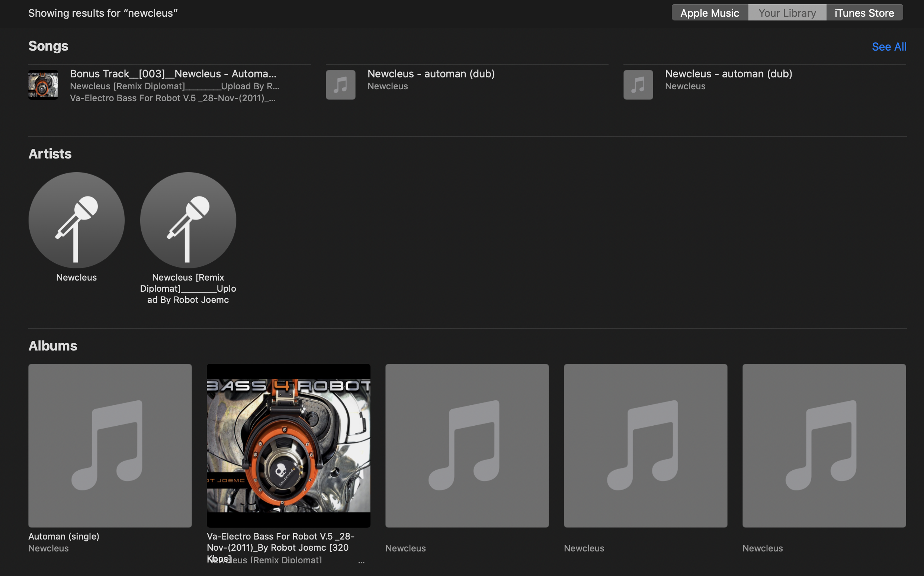Click See All for Songs
Screen dimensions: 924x576
tap(889, 47)
